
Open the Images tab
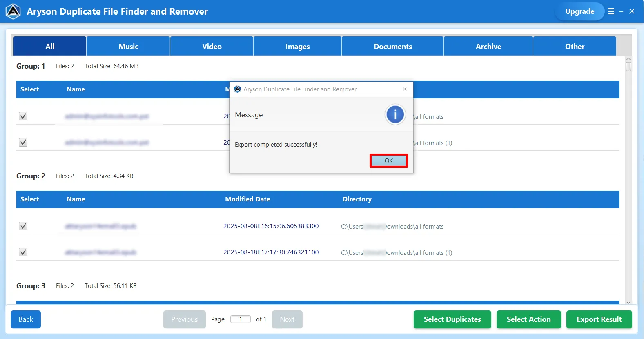tap(297, 46)
